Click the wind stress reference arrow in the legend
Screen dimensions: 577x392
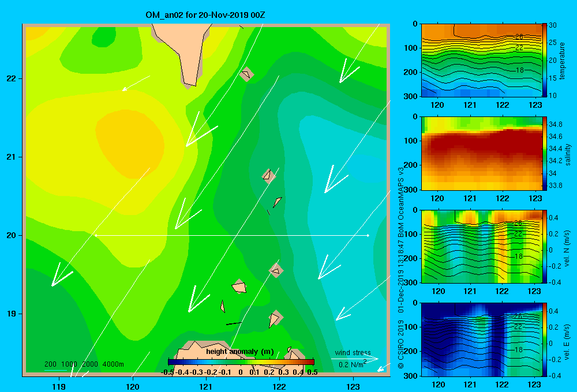[x=354, y=359]
